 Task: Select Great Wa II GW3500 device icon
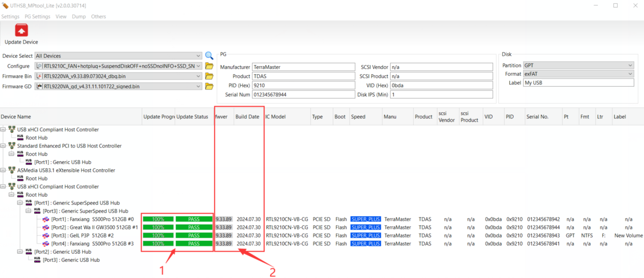point(46,227)
